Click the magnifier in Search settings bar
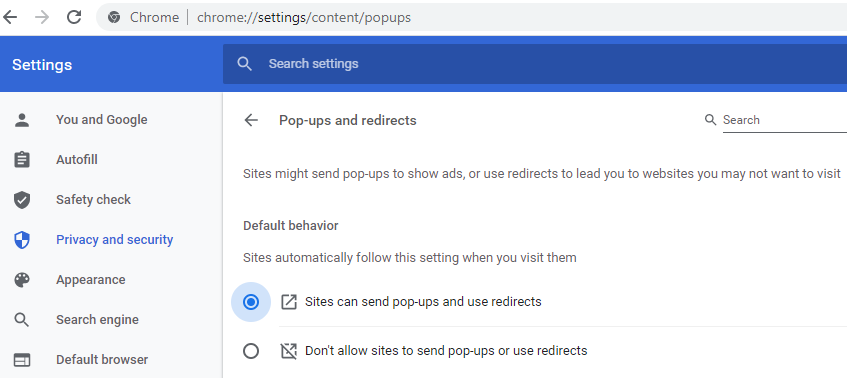Viewport: 847px width, 378px height. coord(245,64)
